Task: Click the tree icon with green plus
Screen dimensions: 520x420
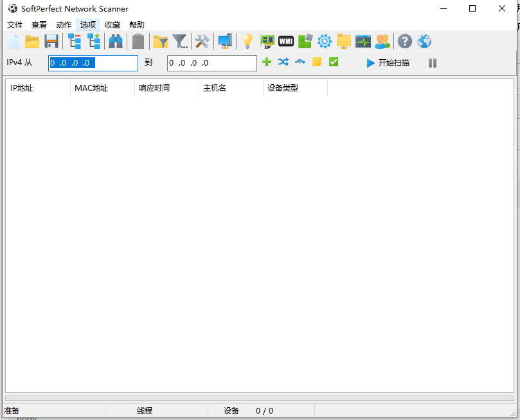Action: [94, 41]
